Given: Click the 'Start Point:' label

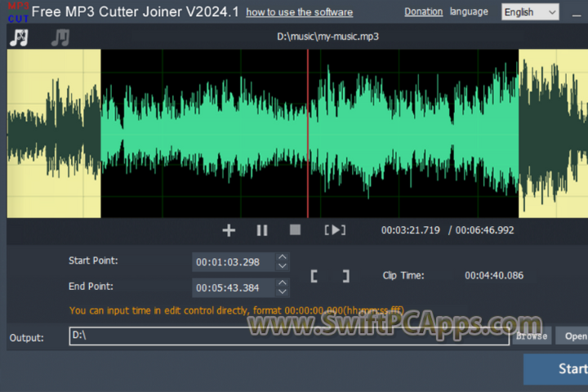Looking at the screenshot, I should [93, 261].
